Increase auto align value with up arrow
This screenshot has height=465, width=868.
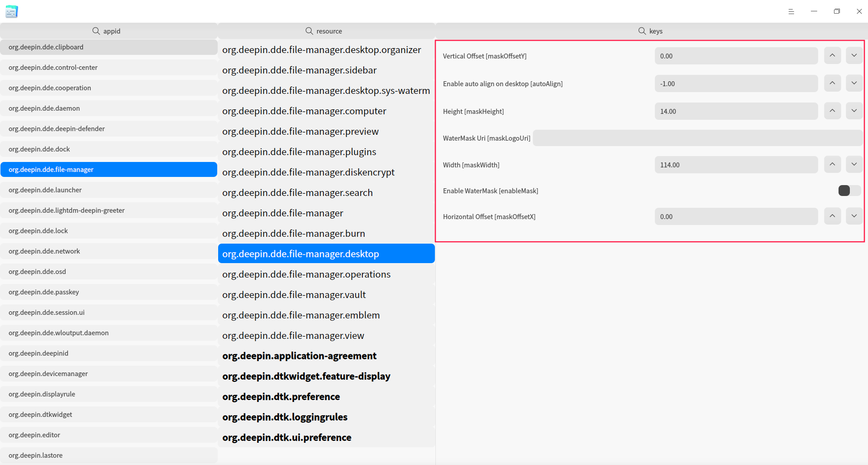832,83
